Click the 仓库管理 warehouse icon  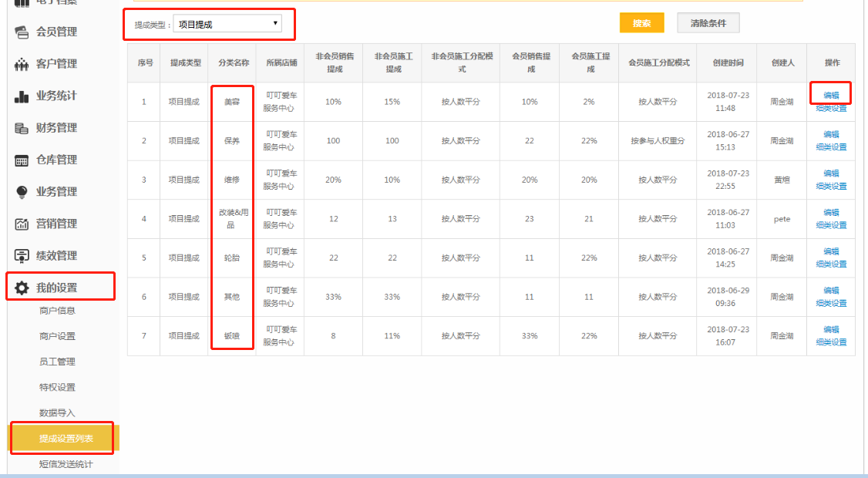point(22,160)
